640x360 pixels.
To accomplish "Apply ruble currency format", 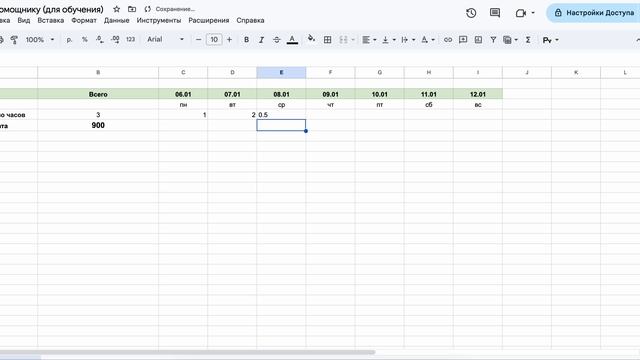I will tap(69, 40).
